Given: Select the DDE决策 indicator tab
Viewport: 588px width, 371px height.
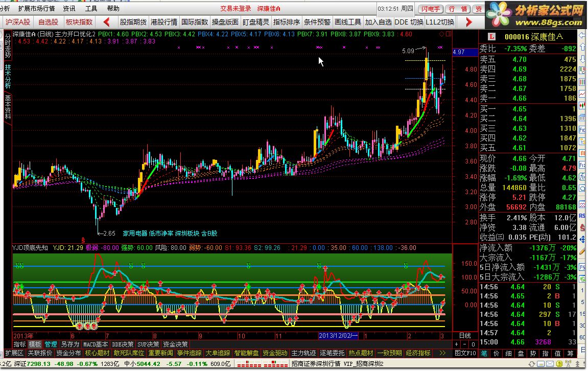Looking at the screenshot, I should click(x=123, y=344).
